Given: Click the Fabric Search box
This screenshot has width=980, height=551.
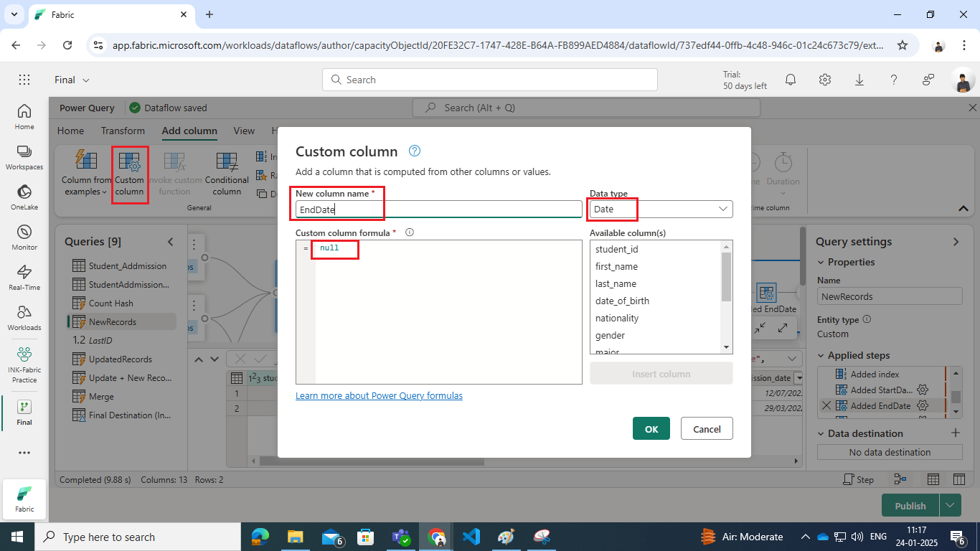Looking at the screenshot, I should tap(490, 80).
